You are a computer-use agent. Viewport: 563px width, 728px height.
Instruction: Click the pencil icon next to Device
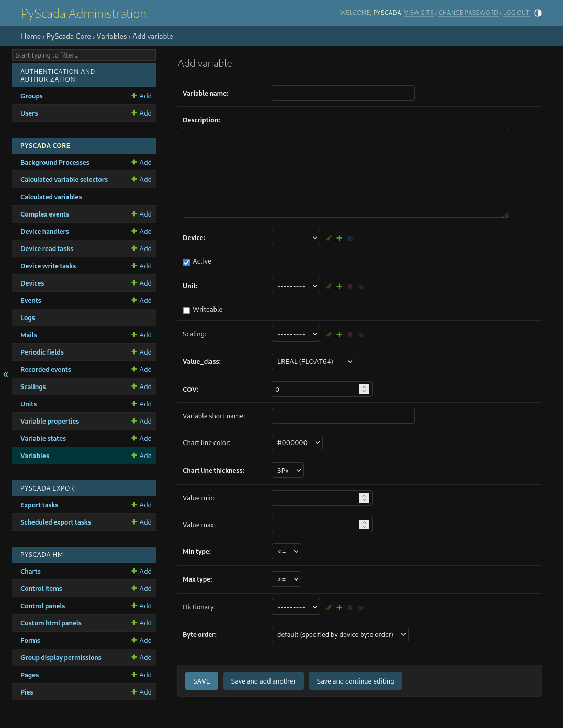329,238
